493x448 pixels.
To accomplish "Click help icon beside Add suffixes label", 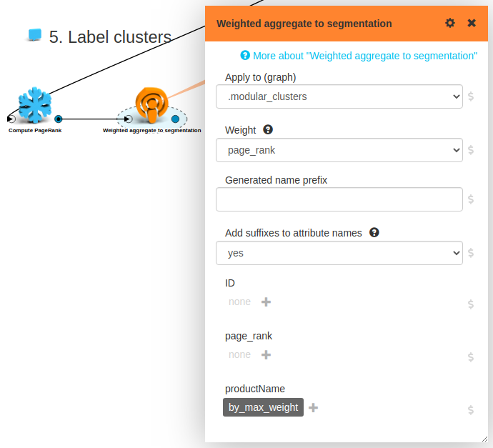I will click(x=374, y=232).
